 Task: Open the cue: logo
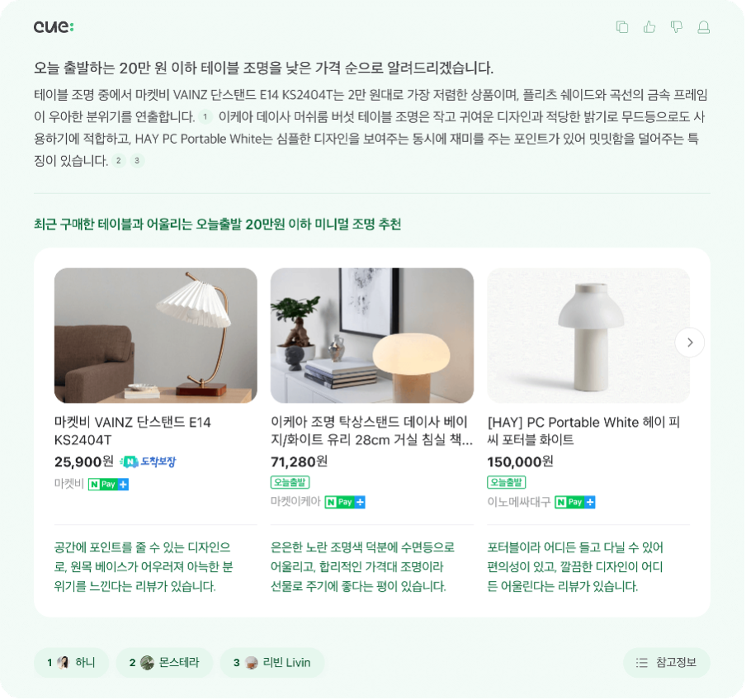coord(54,27)
